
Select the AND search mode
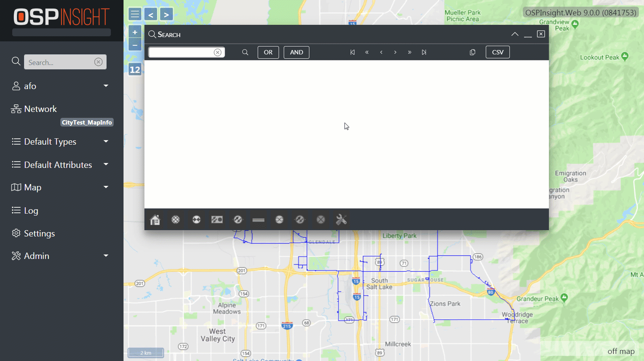coord(296,52)
